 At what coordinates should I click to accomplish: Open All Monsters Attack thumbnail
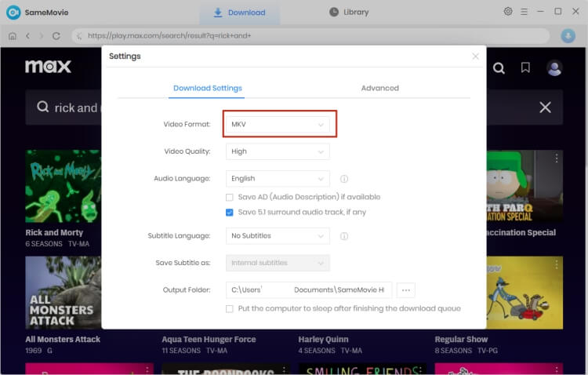63,293
